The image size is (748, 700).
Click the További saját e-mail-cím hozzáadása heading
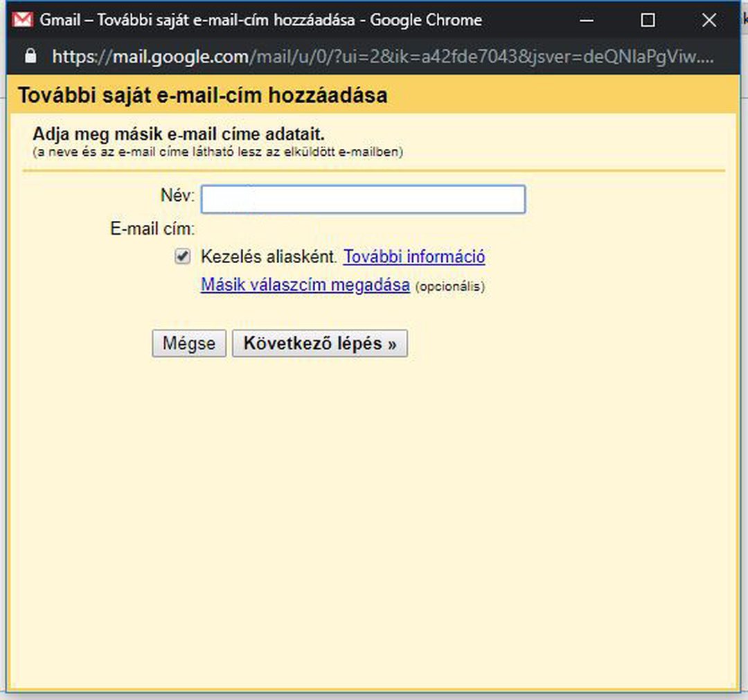(203, 95)
